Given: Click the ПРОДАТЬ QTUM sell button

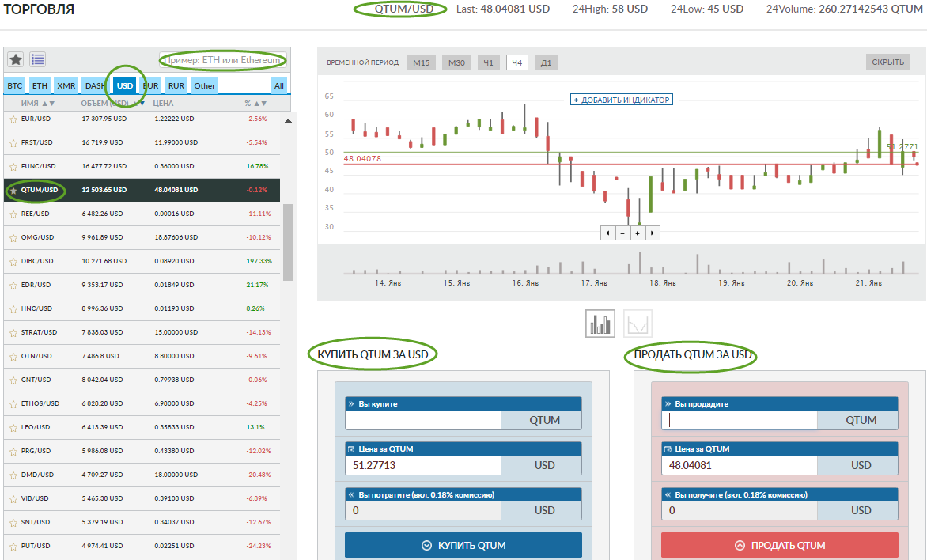Looking at the screenshot, I should (x=779, y=545).
